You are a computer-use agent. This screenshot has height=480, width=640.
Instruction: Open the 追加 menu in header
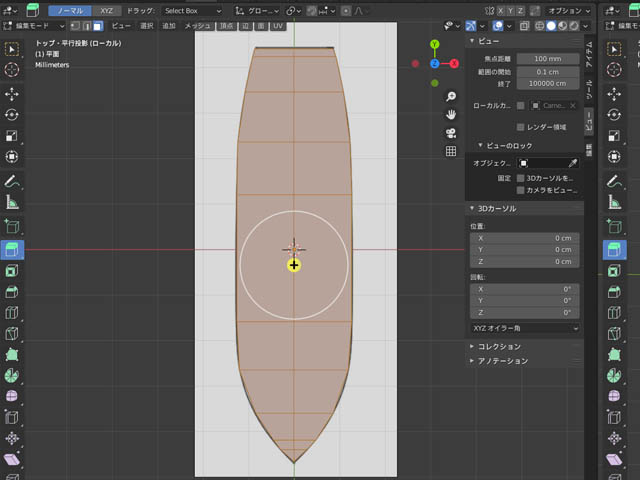pyautogui.click(x=168, y=25)
